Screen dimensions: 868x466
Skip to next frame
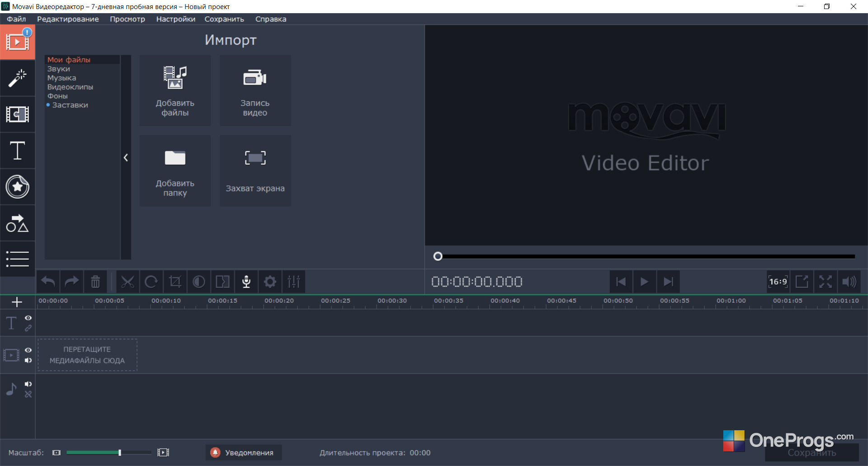(x=668, y=282)
